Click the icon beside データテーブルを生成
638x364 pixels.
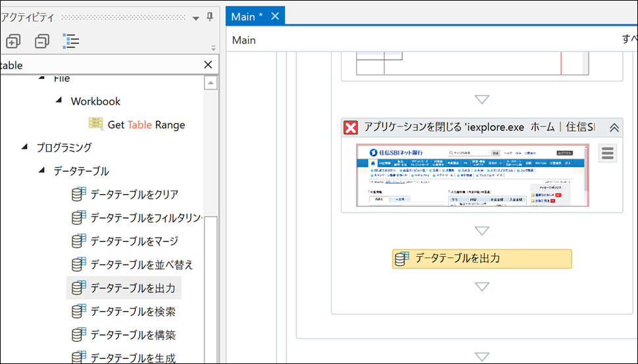pyautogui.click(x=78, y=357)
